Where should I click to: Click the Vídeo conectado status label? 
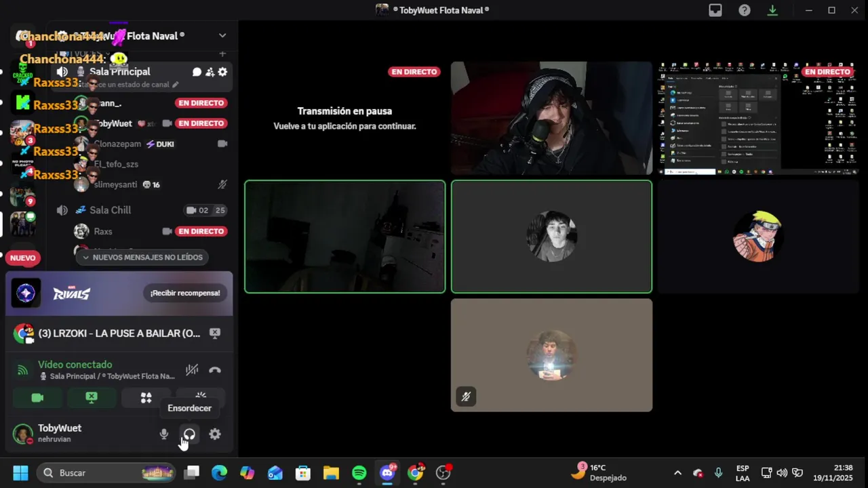(75, 365)
